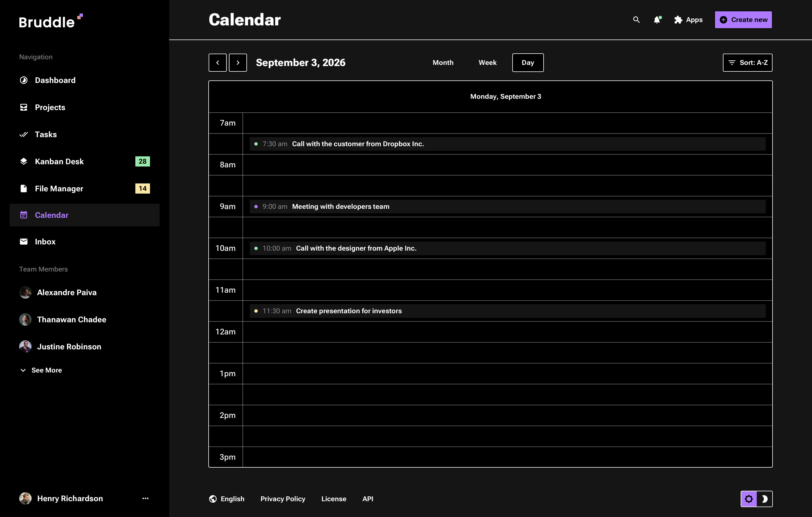This screenshot has width=812, height=517.
Task: Click the Inbox envelope icon
Action: pyautogui.click(x=23, y=241)
